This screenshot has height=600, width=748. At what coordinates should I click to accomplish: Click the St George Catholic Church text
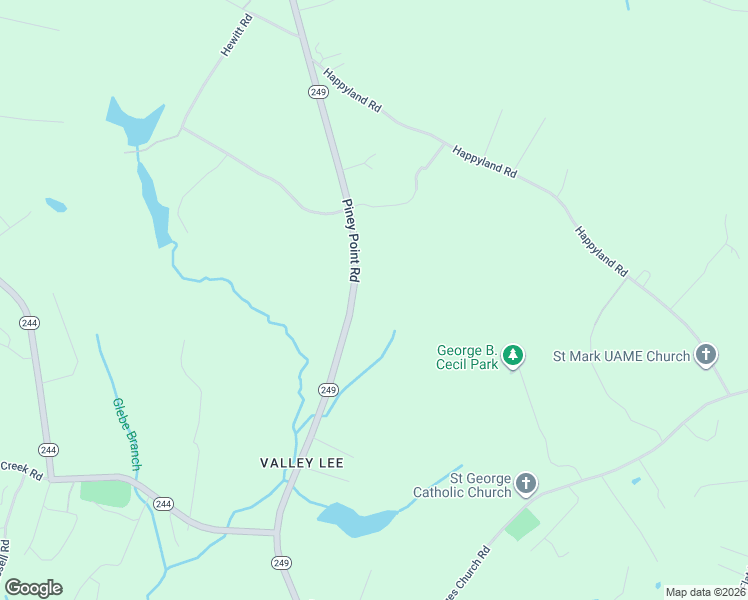click(462, 485)
